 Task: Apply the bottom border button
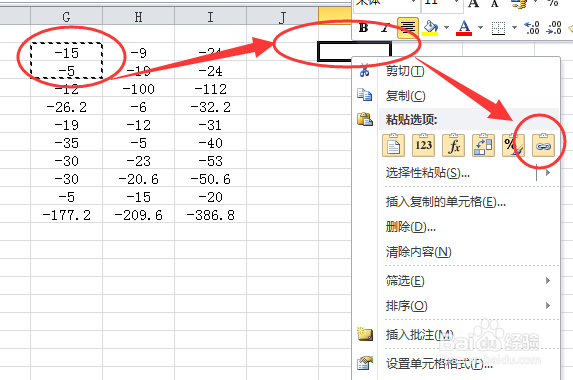498,28
